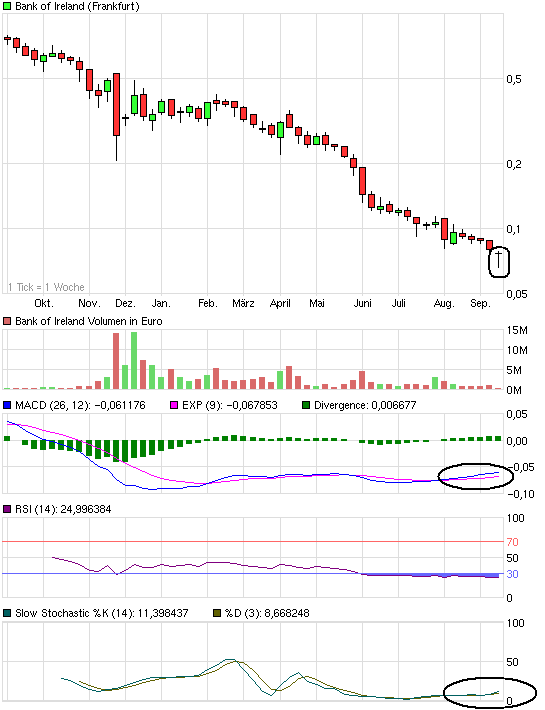Click the olive %D (3) legend swatch
The height and width of the screenshot is (710, 545).
(217, 613)
